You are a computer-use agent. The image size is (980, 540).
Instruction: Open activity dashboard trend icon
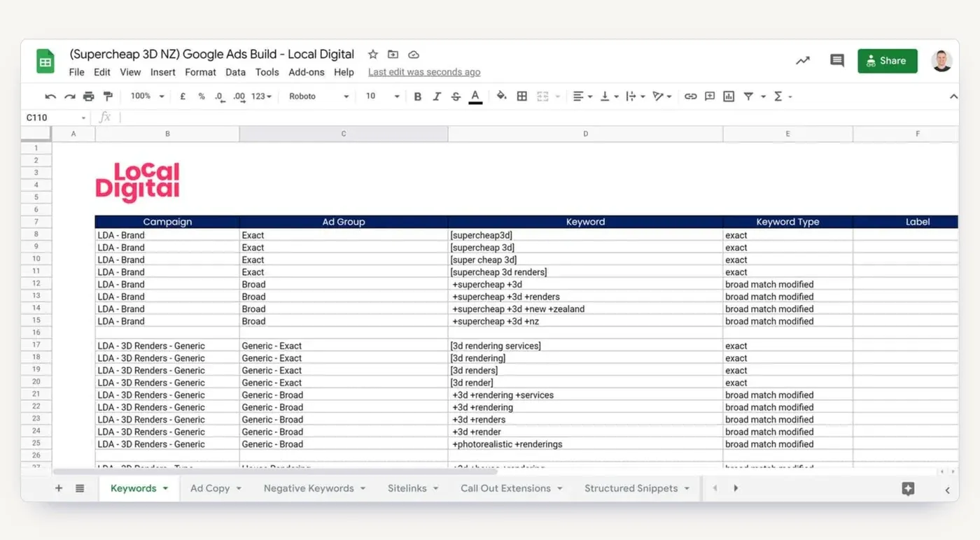[x=803, y=61]
